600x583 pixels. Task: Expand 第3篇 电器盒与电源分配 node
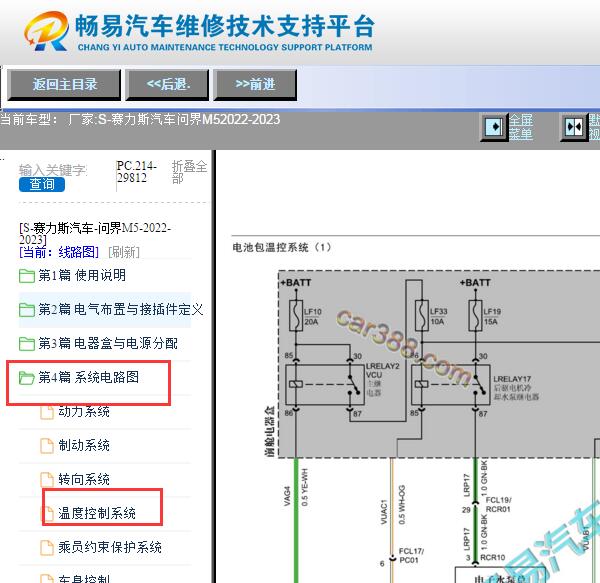tap(108, 343)
